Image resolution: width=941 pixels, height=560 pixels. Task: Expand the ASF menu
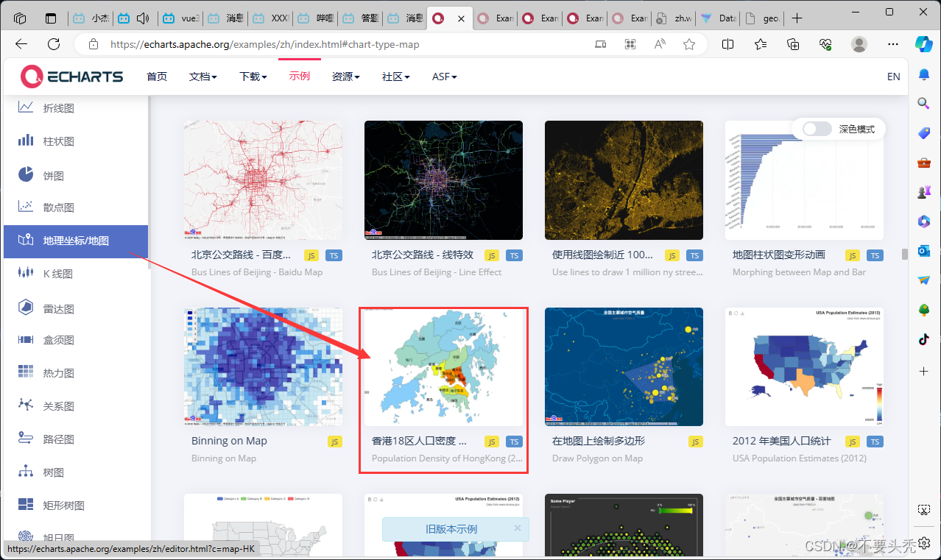point(444,76)
